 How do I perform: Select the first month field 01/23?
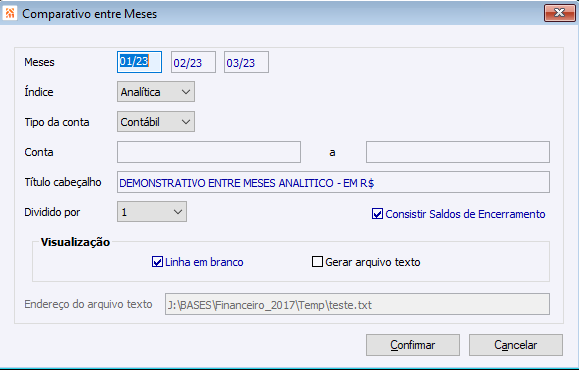139,62
